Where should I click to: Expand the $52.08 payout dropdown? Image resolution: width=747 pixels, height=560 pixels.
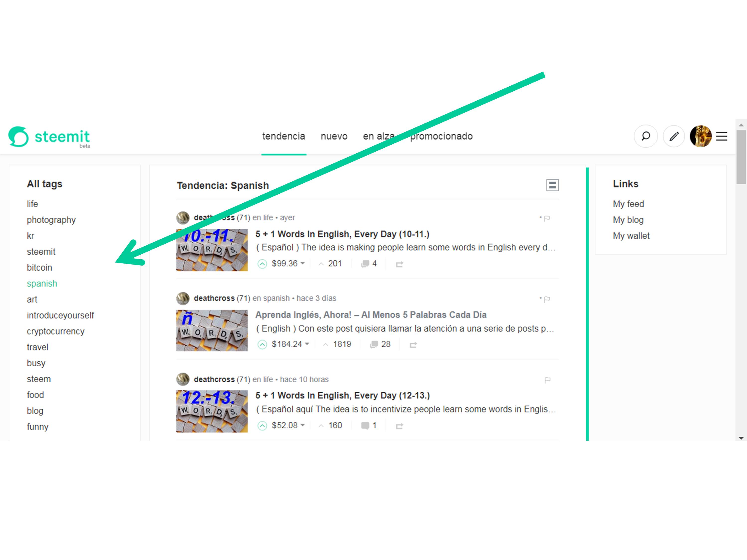[303, 425]
